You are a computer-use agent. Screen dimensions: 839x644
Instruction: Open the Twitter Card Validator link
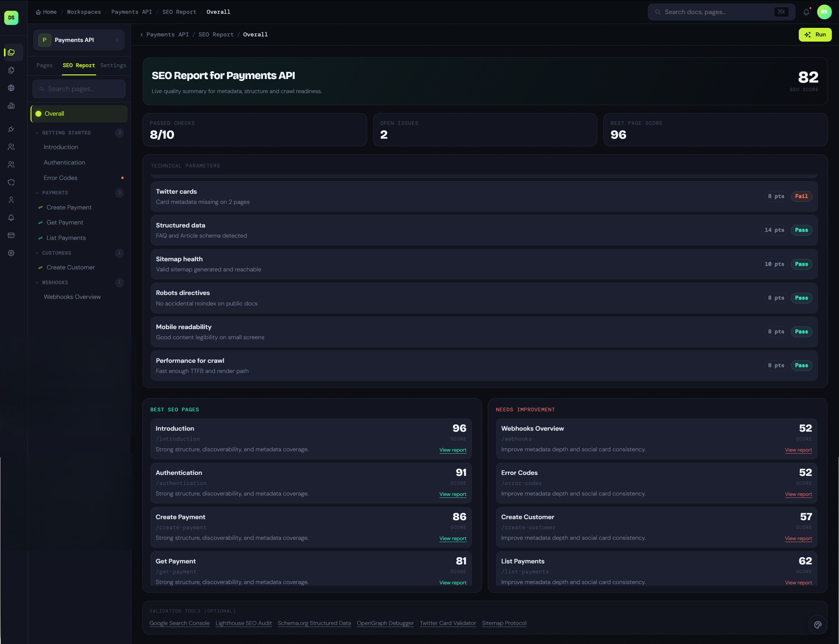point(447,623)
